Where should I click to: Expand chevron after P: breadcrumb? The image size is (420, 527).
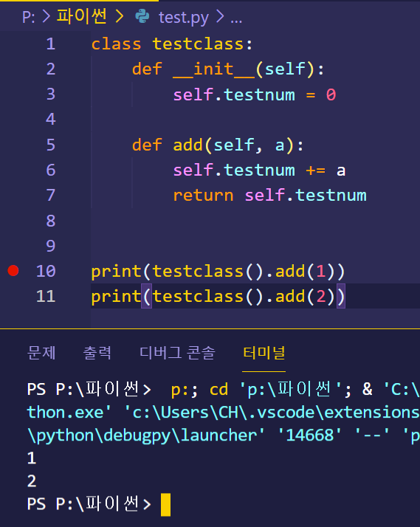click(x=47, y=16)
